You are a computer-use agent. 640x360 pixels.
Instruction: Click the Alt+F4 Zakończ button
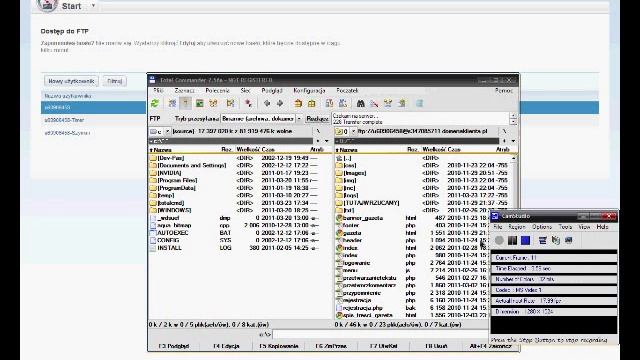(x=490, y=346)
